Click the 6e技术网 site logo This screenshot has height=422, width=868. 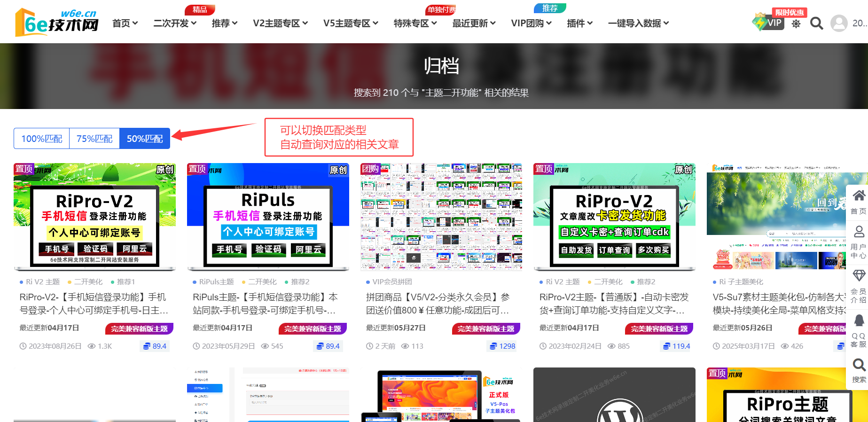56,22
